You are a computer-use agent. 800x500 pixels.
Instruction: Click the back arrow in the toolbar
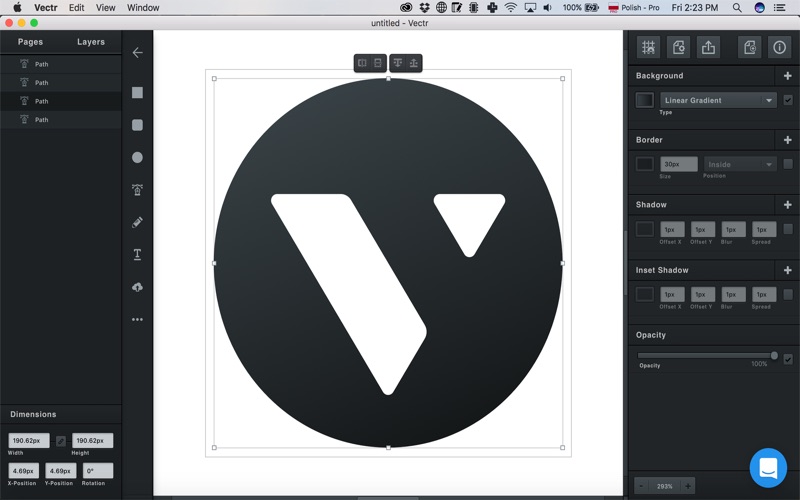point(137,53)
